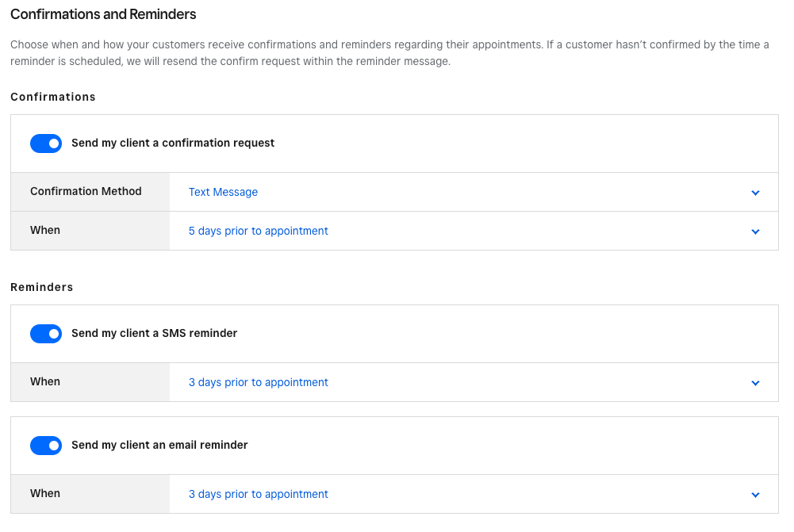Click the 'Send my client a SMS reminder' label
This screenshot has width=794, height=532.
pos(155,333)
